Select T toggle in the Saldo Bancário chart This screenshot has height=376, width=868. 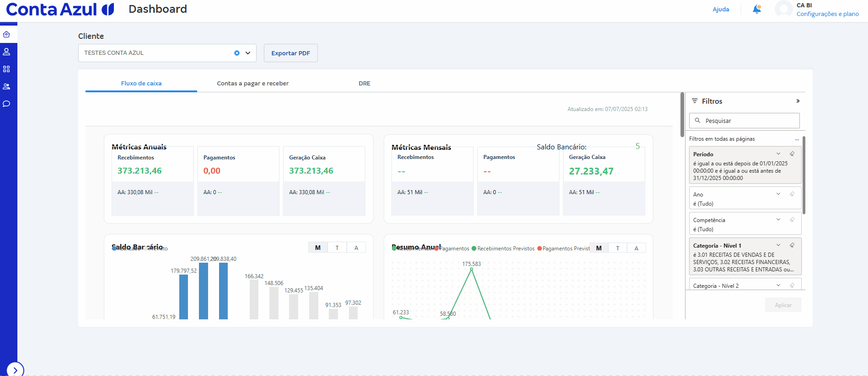pyautogui.click(x=337, y=248)
